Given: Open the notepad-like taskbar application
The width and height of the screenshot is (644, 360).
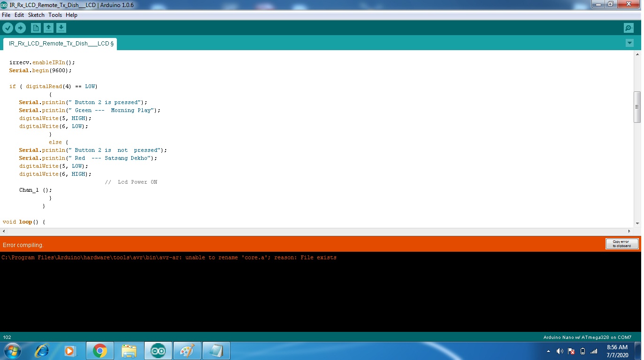Looking at the screenshot, I should tap(216, 351).
